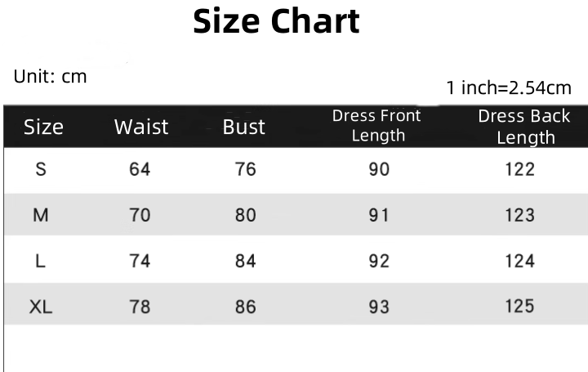Select the Waist column header

(x=140, y=127)
